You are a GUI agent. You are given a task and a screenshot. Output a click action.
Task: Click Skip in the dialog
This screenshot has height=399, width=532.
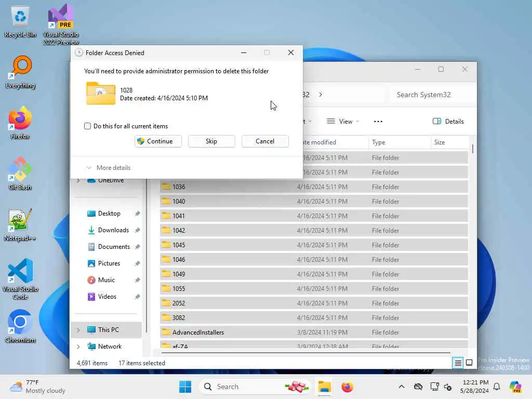[x=211, y=141]
